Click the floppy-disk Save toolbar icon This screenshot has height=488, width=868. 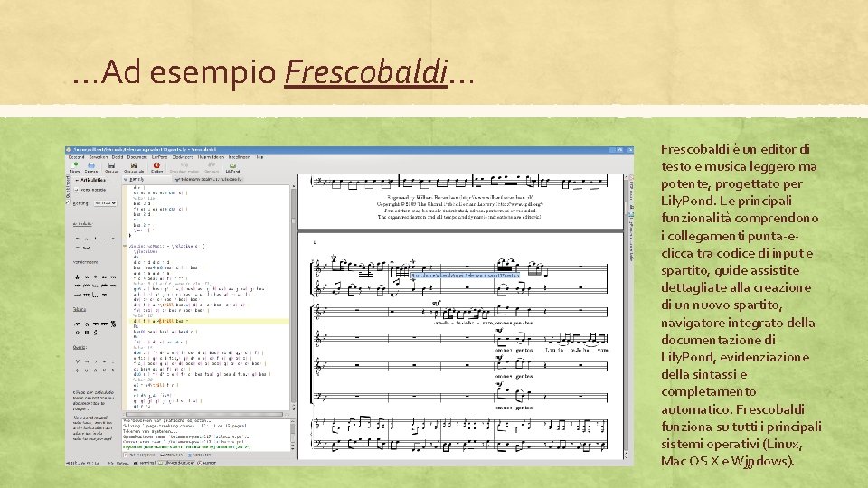(112, 165)
